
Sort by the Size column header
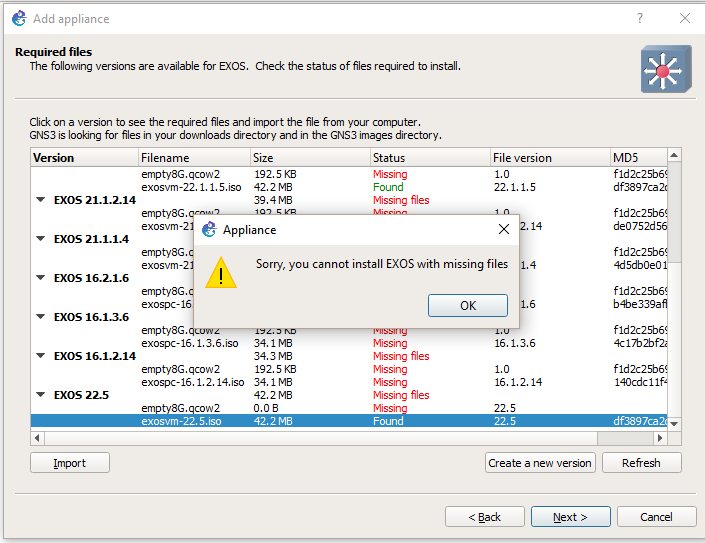310,158
